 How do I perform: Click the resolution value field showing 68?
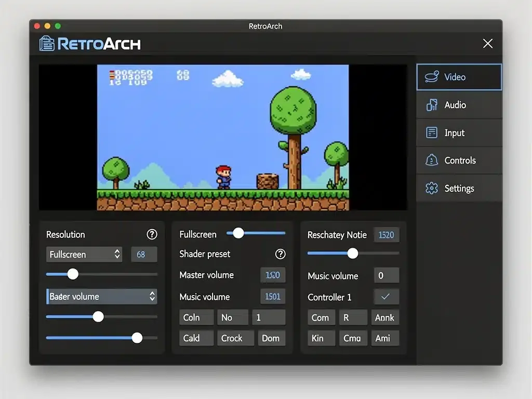pyautogui.click(x=144, y=254)
